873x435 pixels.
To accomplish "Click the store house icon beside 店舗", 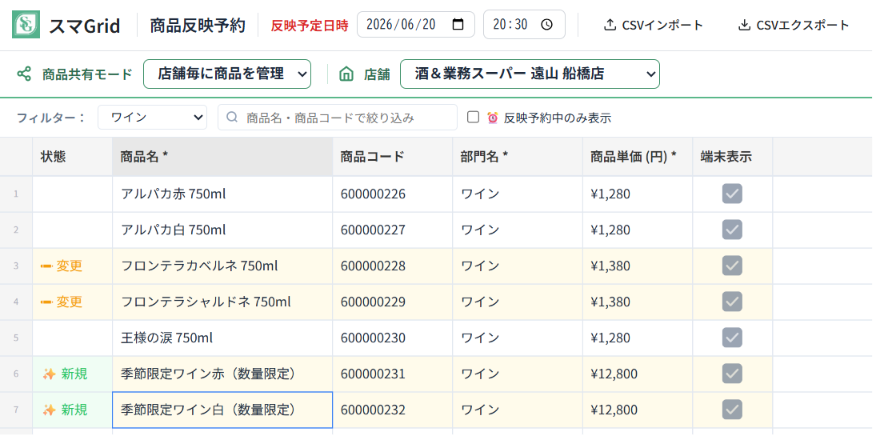I will pyautogui.click(x=346, y=74).
